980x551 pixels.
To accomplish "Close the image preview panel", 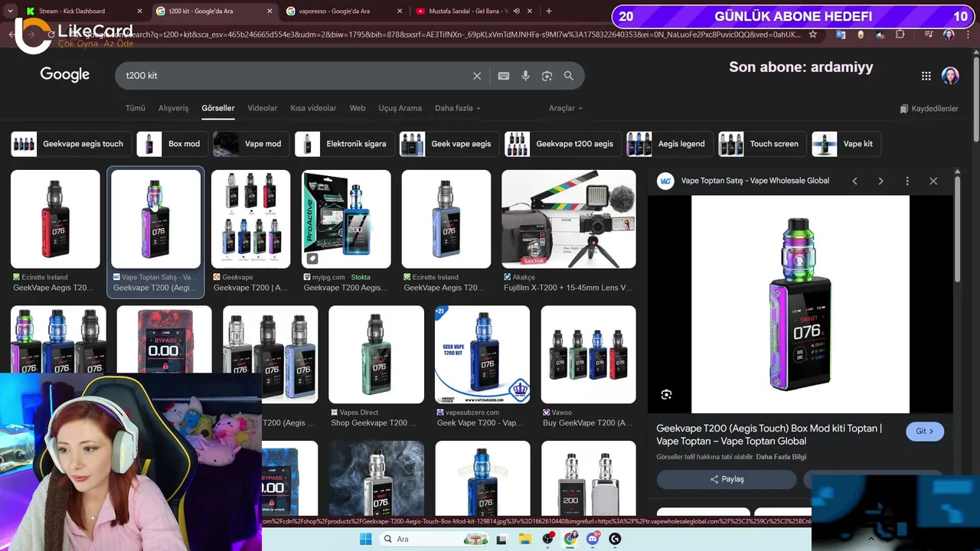I will click(933, 181).
